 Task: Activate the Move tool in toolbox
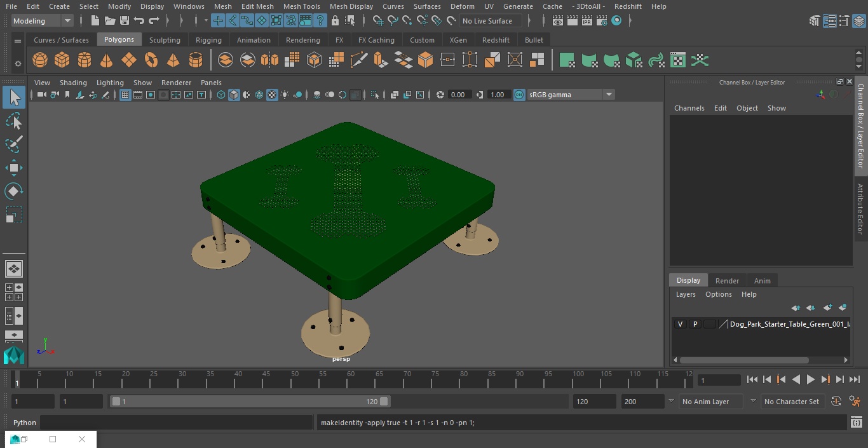pos(14,168)
